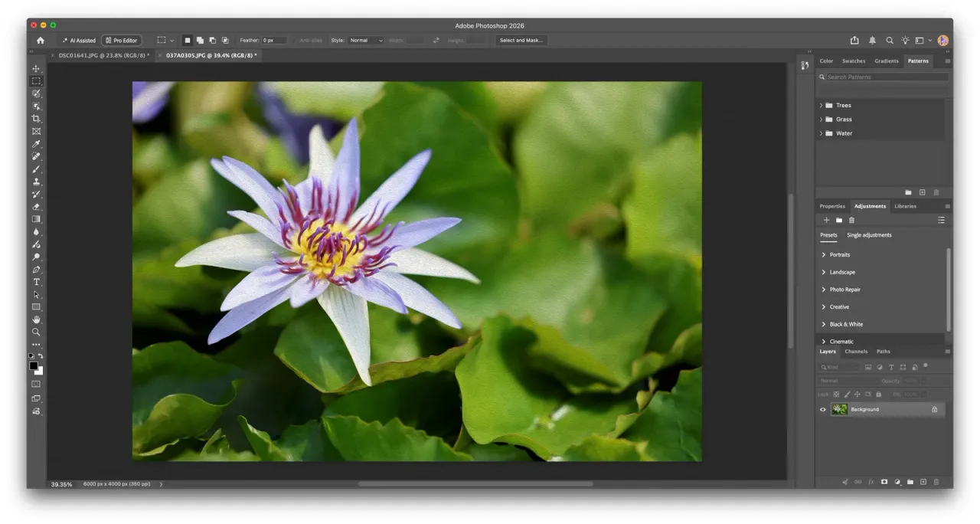Click the Home icon in options bar
Viewport: 980px width, 524px height.
pos(41,41)
